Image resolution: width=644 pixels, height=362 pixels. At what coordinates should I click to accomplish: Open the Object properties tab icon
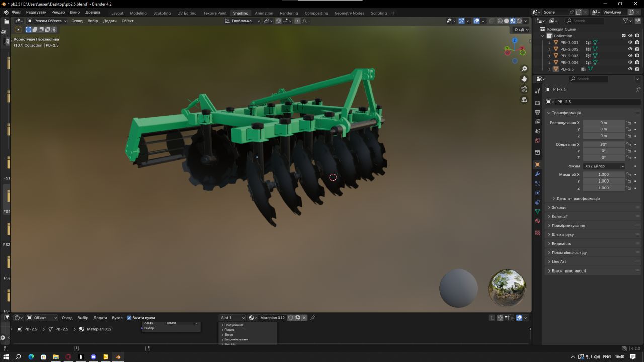point(537,164)
